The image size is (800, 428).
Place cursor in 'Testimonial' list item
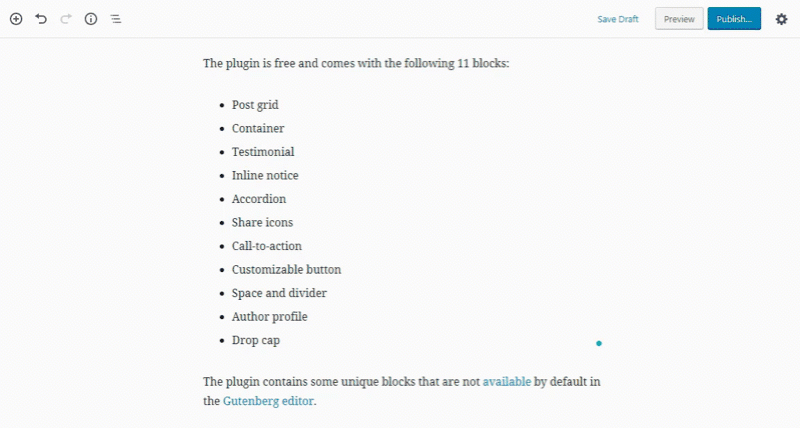click(263, 152)
